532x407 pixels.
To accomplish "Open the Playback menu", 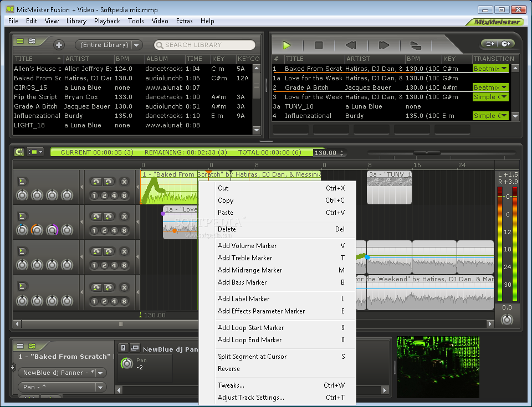I will pyautogui.click(x=107, y=21).
